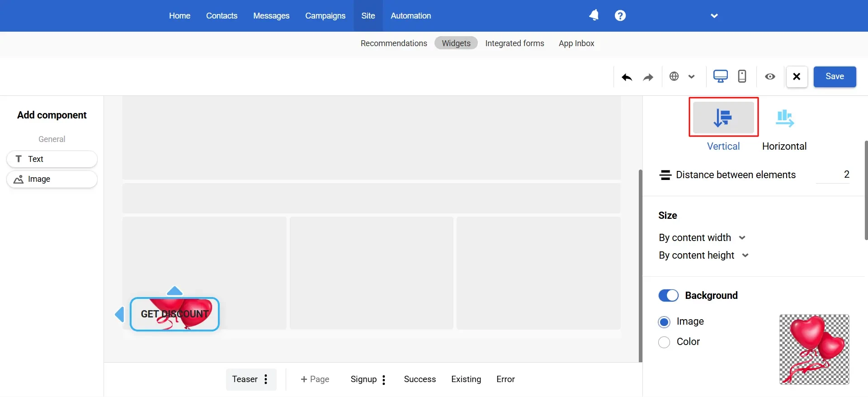
Task: Click the redo arrow icon
Action: click(x=648, y=77)
